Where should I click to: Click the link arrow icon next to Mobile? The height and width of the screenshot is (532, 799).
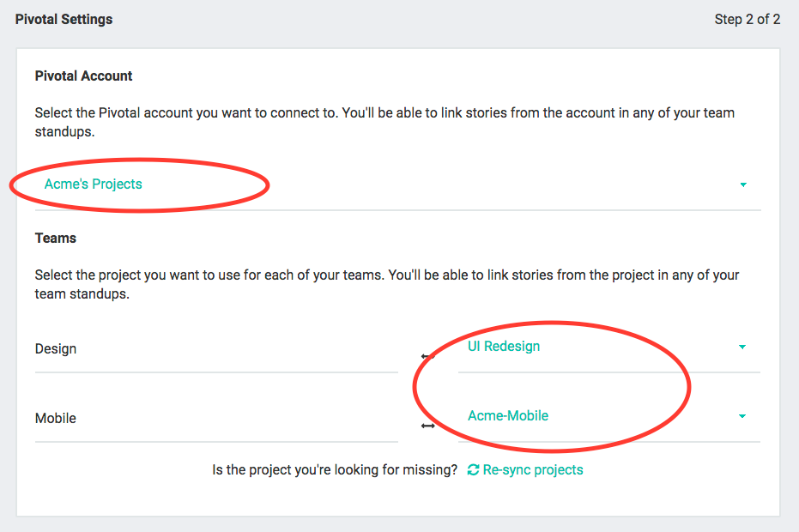428,426
